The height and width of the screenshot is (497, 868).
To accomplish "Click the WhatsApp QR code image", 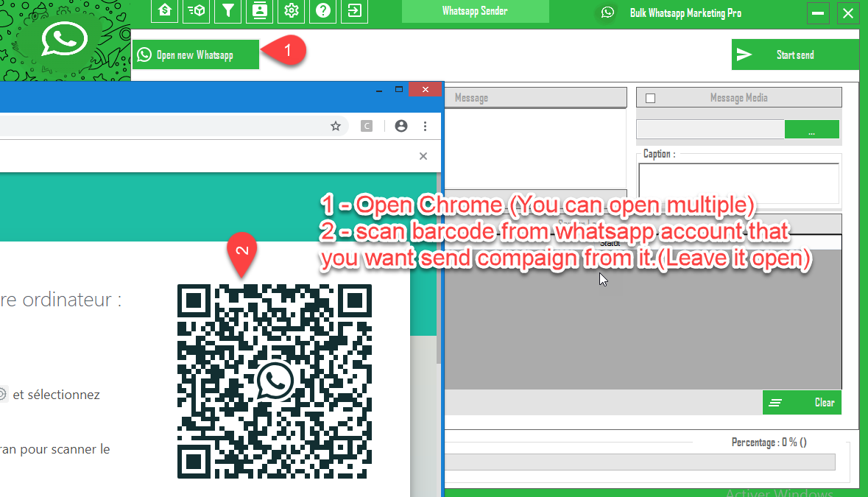I will 275,381.
